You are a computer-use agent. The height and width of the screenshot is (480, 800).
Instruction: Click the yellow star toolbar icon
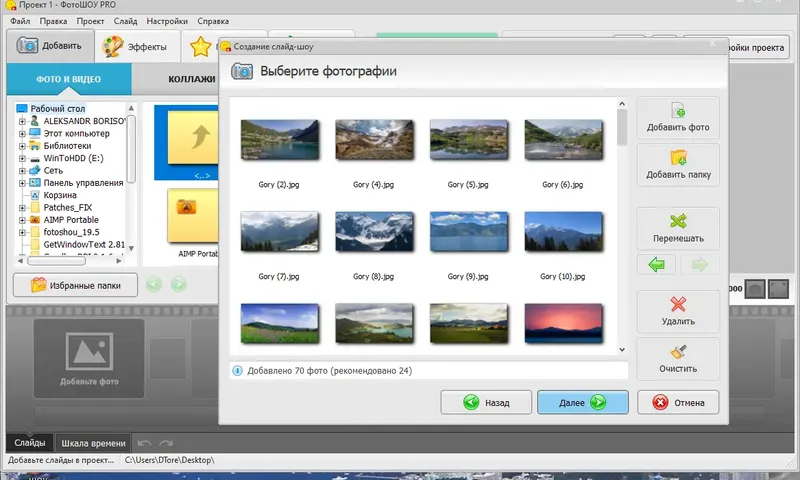(x=201, y=47)
